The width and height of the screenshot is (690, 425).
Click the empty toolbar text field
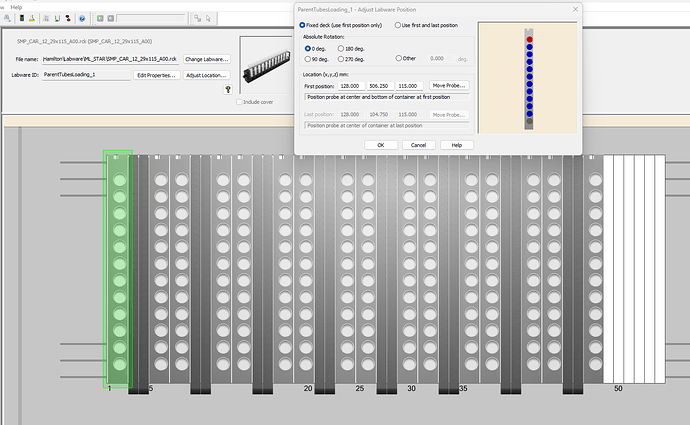coord(150,18)
